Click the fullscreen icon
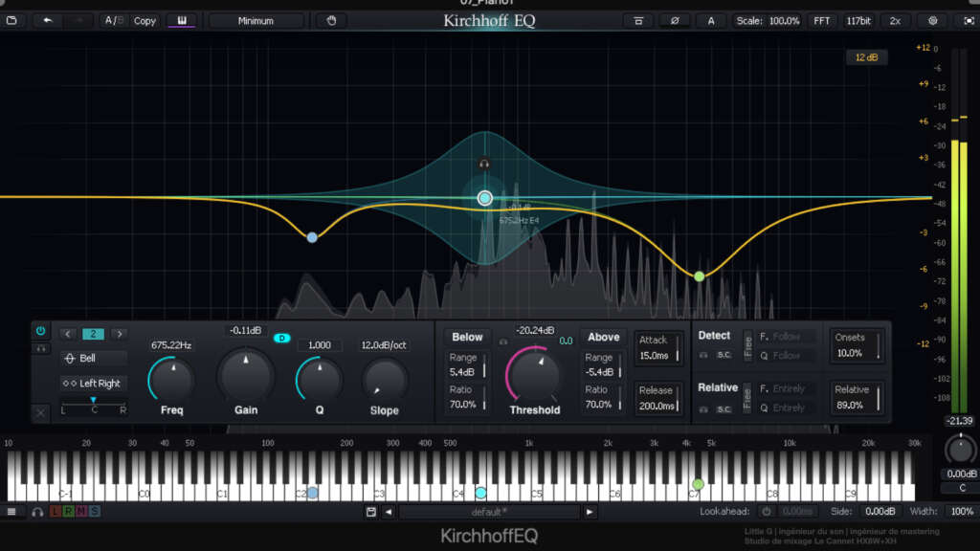 pos(969,21)
